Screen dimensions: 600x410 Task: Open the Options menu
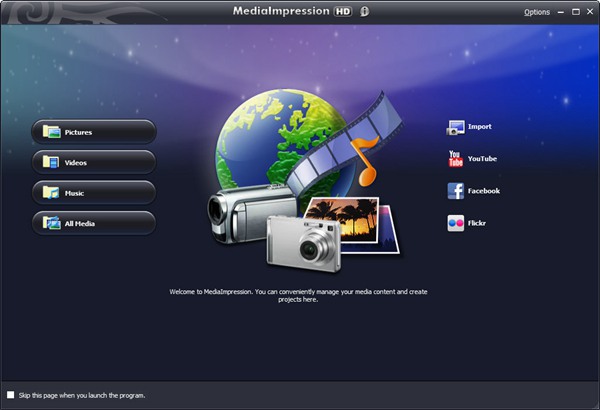point(536,12)
